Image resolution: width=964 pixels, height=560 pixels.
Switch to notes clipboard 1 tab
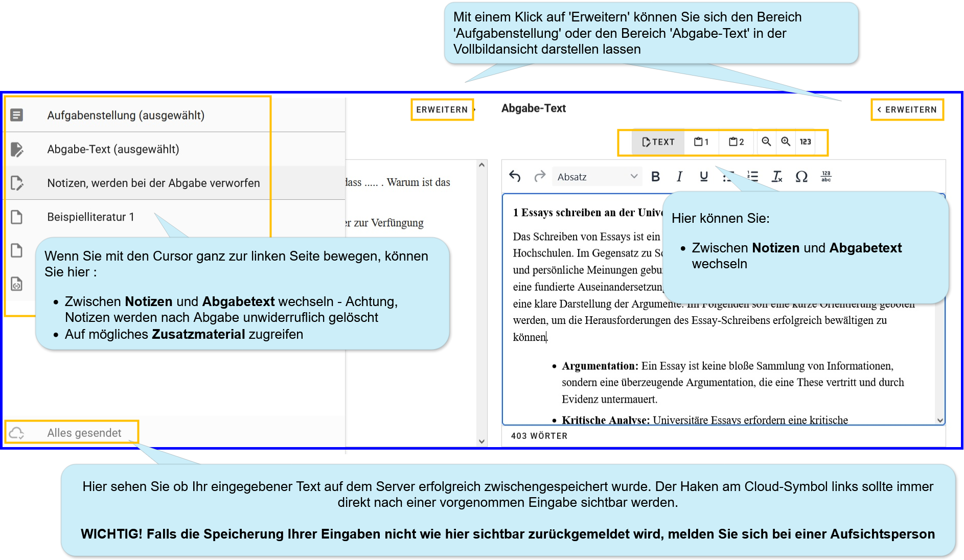[701, 142]
